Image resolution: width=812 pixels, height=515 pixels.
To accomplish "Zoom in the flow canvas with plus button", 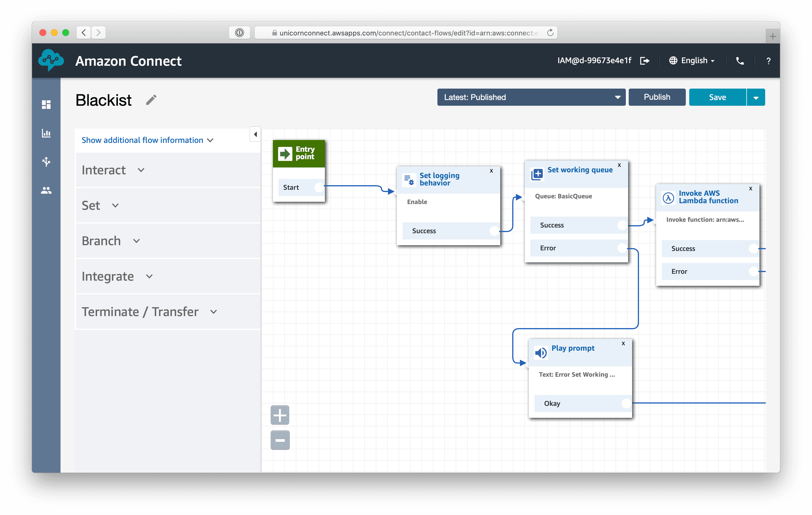I will pyautogui.click(x=280, y=415).
